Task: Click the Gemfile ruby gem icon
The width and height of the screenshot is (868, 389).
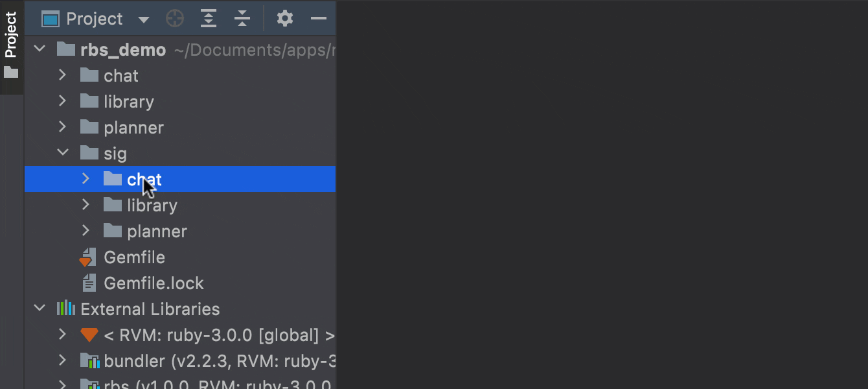Action: [89, 257]
